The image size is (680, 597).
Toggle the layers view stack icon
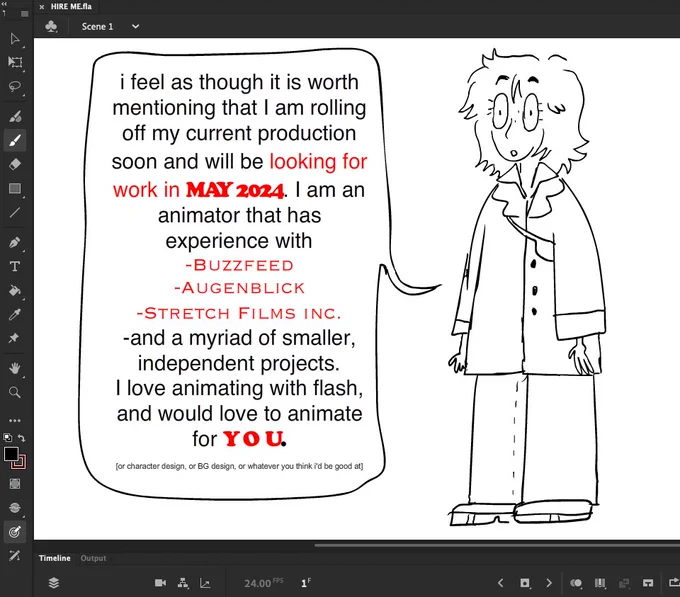coord(54,583)
